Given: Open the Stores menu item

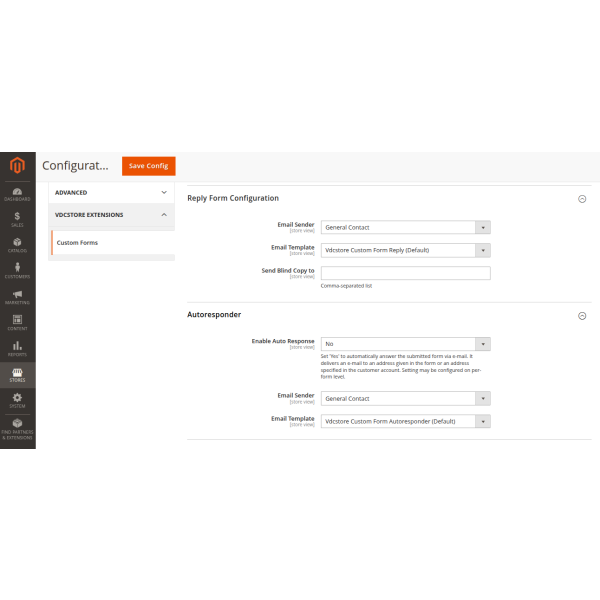Looking at the screenshot, I should pyautogui.click(x=17, y=375).
